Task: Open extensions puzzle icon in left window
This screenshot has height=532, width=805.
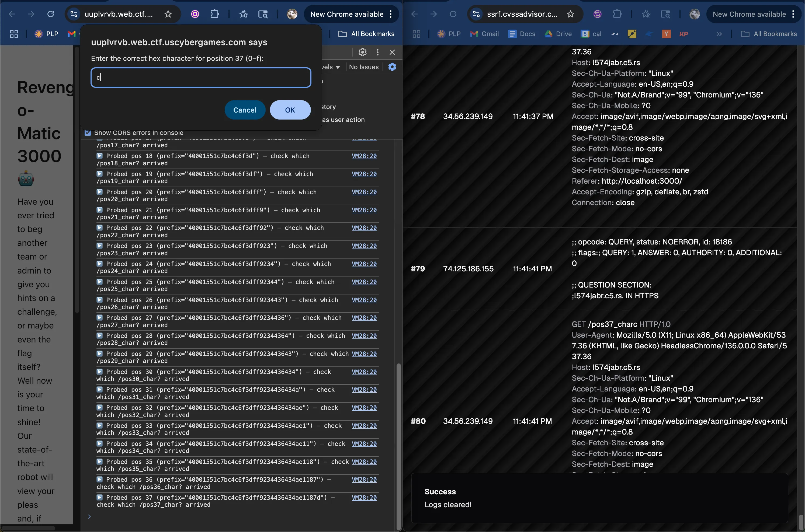Action: 214,14
